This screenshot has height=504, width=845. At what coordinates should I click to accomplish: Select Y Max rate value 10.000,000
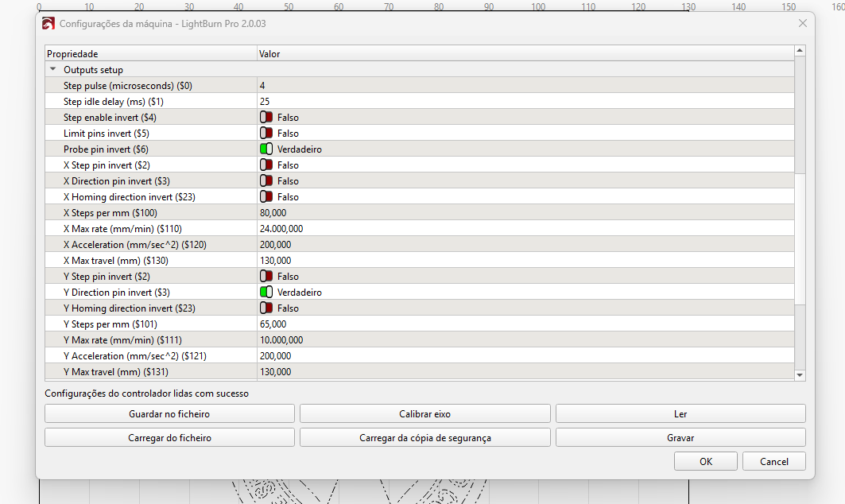281,339
